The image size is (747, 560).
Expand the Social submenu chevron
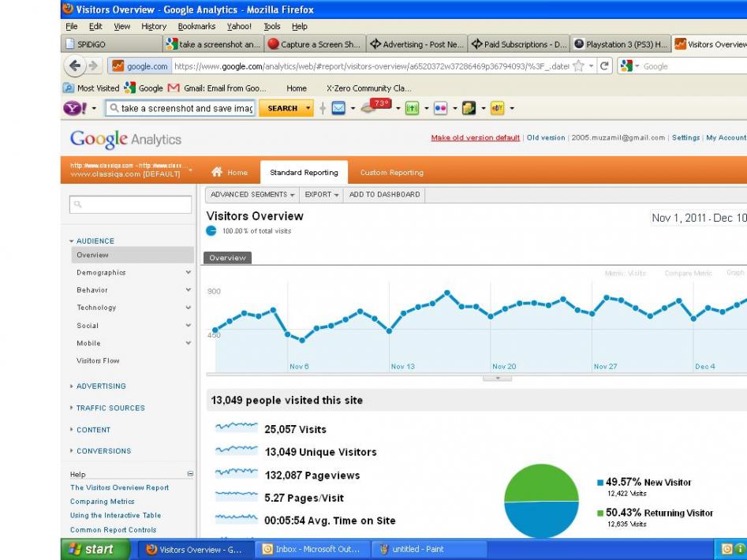coord(189,325)
